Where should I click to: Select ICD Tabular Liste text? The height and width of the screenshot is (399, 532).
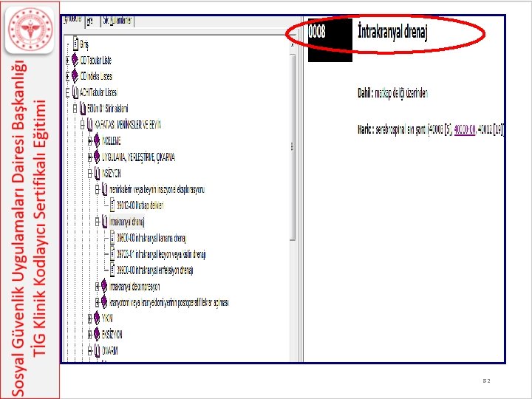tap(95, 61)
